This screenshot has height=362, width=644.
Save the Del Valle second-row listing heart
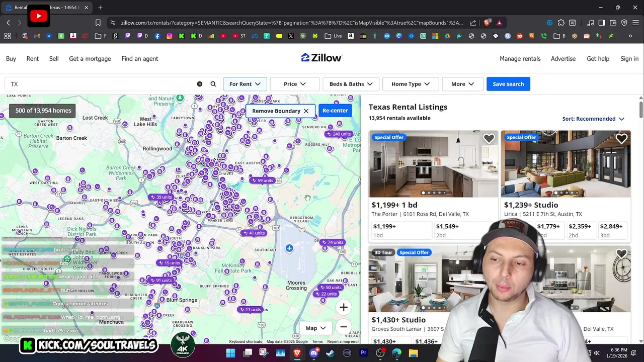click(621, 254)
